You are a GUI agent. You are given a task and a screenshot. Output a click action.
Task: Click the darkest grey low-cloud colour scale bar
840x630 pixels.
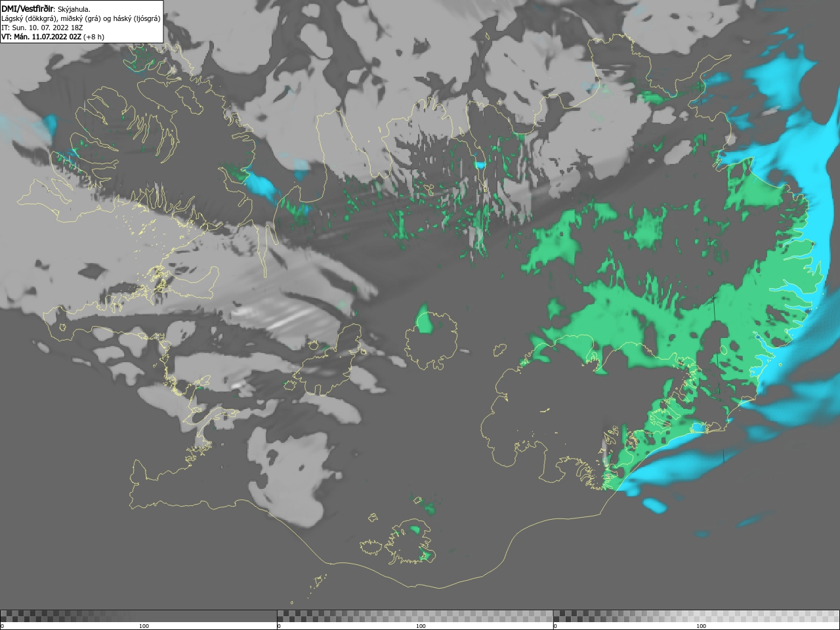(x=138, y=616)
